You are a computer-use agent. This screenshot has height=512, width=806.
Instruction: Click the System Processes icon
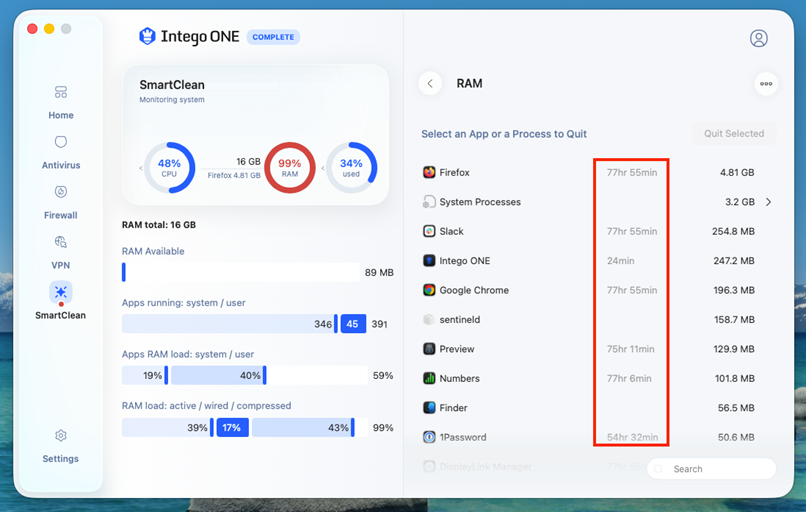[x=429, y=202]
